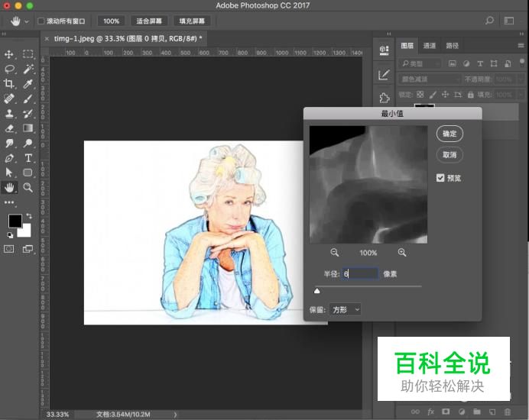Open the Edit Toolbar three-dots menu
Screen dimensions: 529x420
coord(9,202)
